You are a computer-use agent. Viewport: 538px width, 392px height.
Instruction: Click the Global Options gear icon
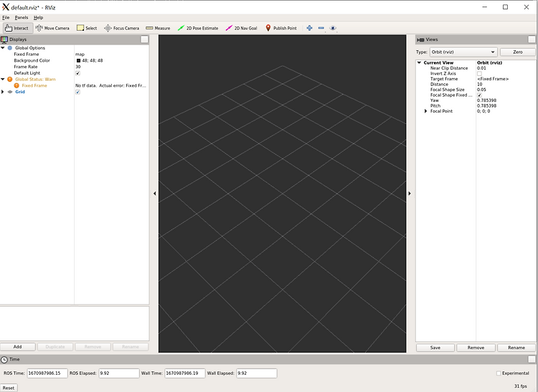pyautogui.click(x=9, y=48)
